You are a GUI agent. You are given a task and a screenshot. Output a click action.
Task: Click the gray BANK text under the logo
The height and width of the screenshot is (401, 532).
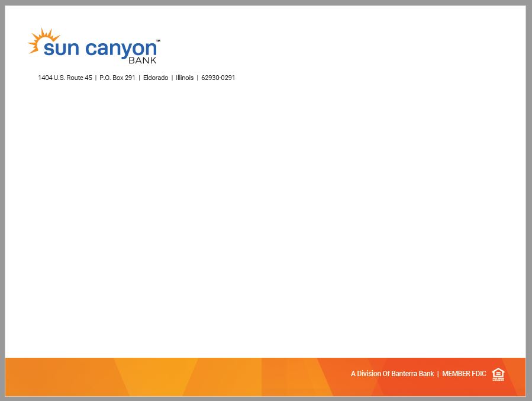click(x=143, y=60)
